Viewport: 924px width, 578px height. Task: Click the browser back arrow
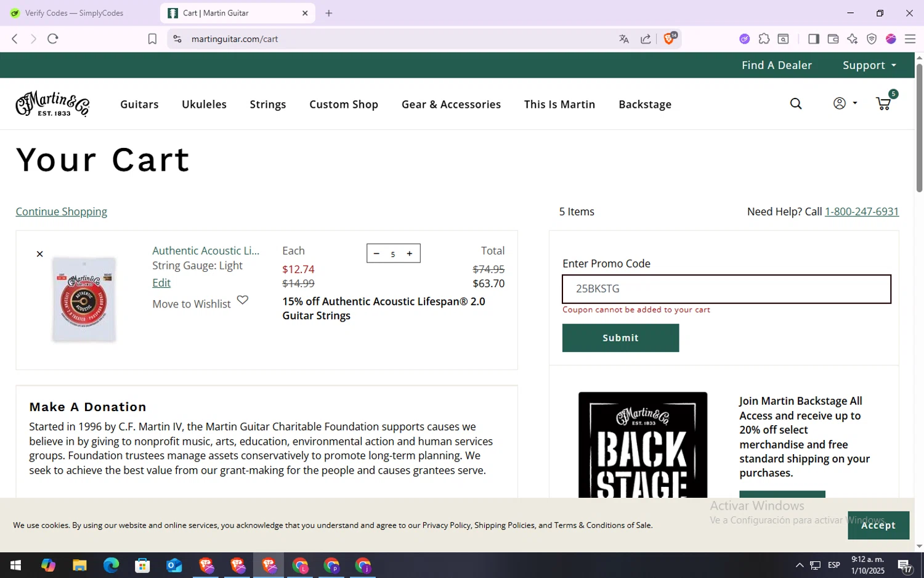[x=15, y=39]
